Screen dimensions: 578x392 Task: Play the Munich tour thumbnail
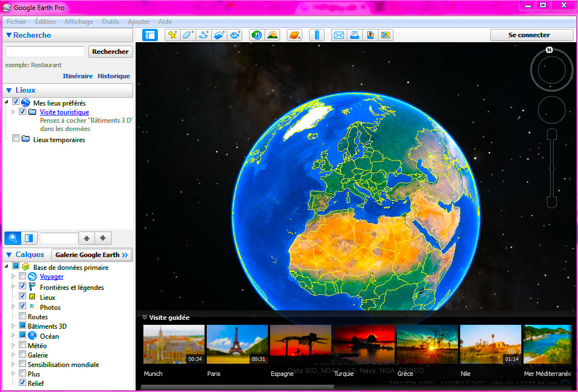(173, 344)
